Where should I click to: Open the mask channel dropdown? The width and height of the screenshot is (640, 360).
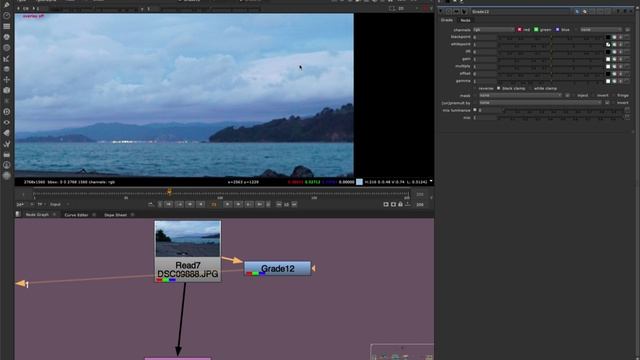tap(520, 96)
